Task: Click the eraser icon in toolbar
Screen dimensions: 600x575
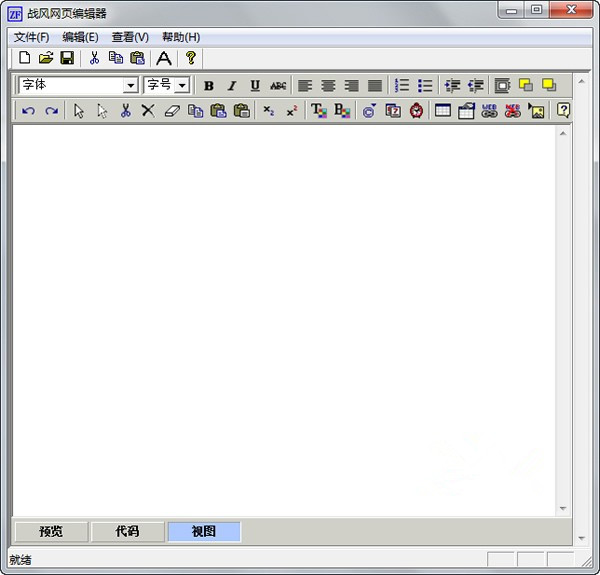Action: click(170, 111)
